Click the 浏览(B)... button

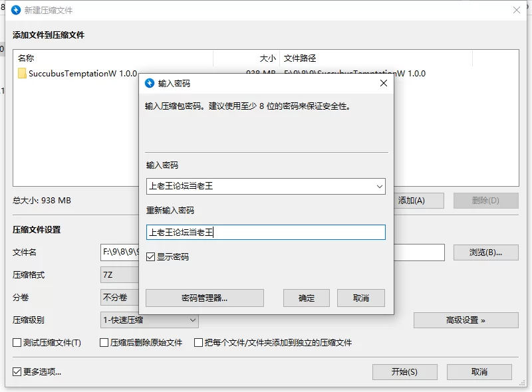486,252
